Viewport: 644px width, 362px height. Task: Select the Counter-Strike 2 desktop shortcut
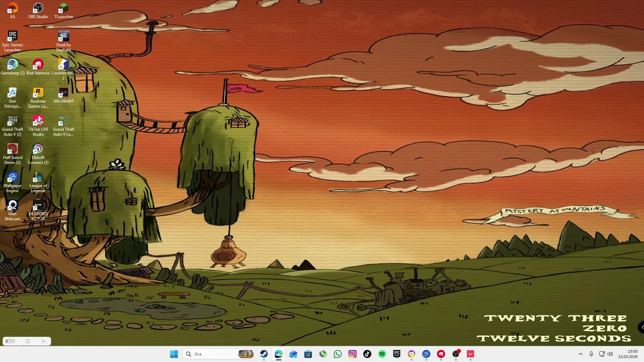click(x=63, y=69)
